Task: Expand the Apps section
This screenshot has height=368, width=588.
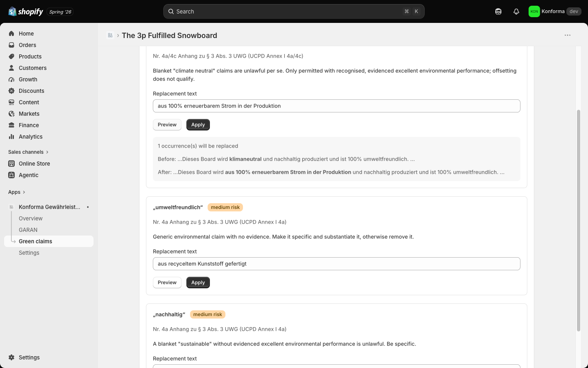Action: click(17, 192)
